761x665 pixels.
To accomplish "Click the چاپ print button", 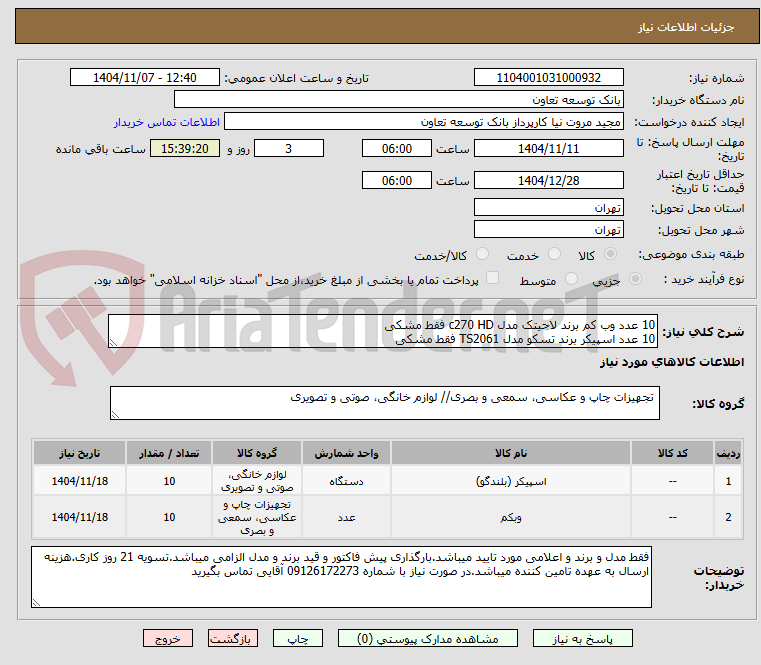I will point(298,638).
